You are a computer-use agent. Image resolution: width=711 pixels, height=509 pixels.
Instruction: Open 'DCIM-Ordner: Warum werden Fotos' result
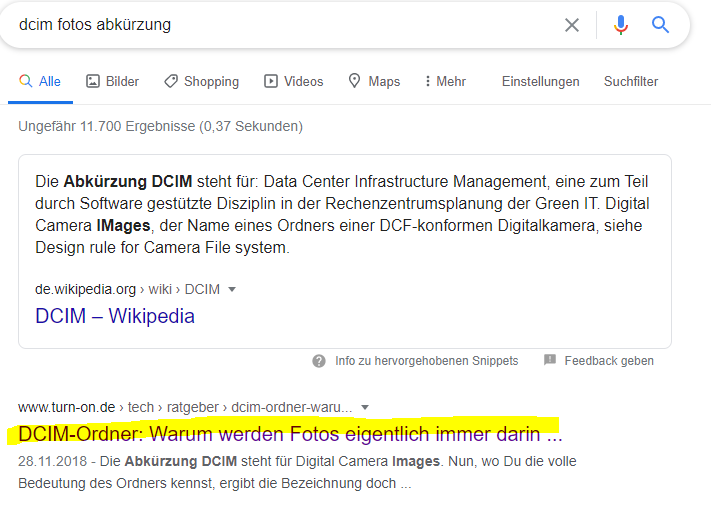pyautogui.click(x=290, y=434)
